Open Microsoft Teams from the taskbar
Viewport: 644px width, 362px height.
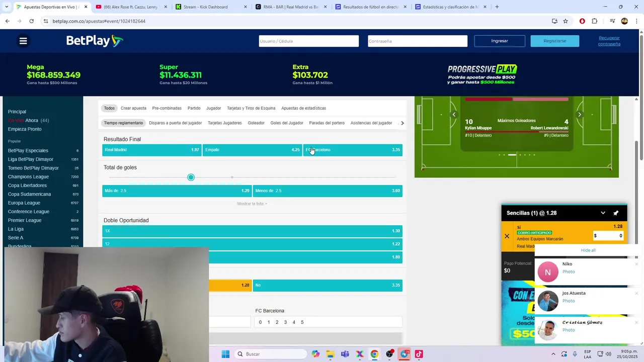point(345,354)
